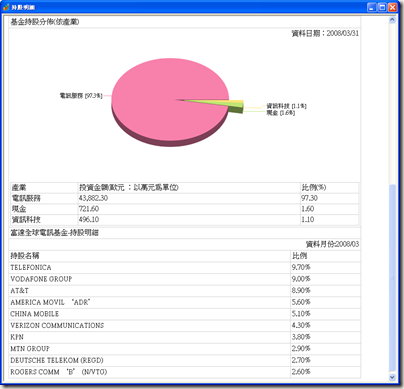Select the VERIZON COMMUNICATIONS row

point(185,325)
